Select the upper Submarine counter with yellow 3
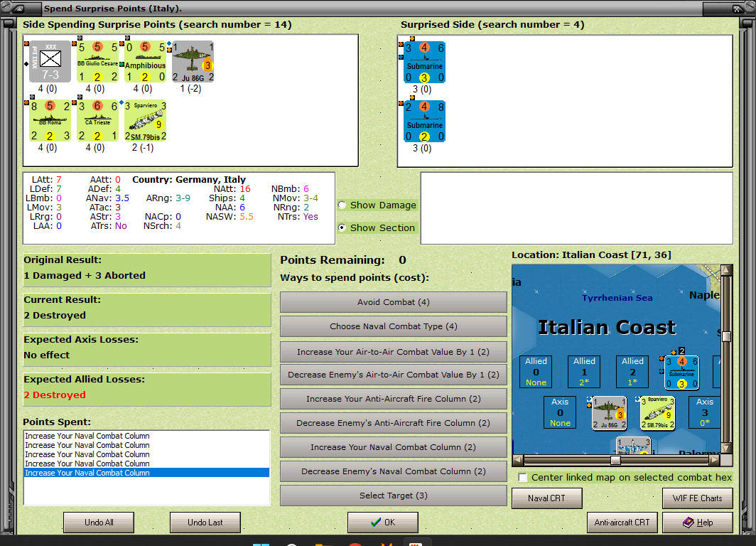Viewport: 756px width, 546px height. coord(424,63)
